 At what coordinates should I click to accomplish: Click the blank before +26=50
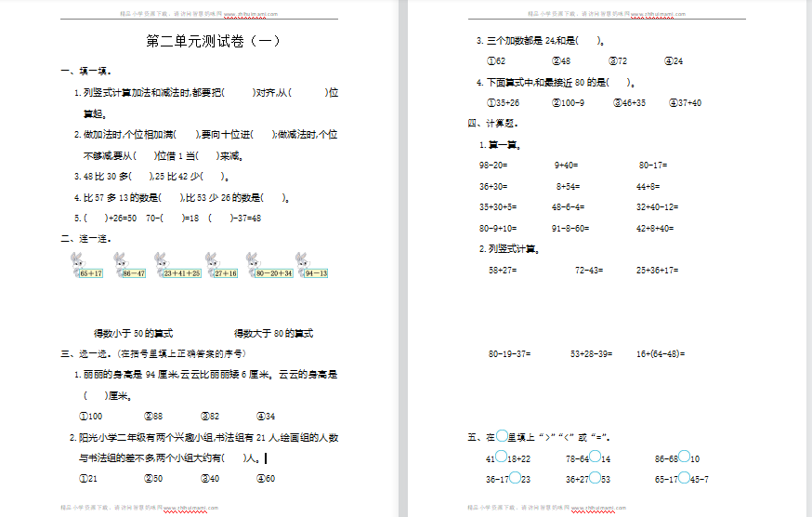click(x=96, y=219)
